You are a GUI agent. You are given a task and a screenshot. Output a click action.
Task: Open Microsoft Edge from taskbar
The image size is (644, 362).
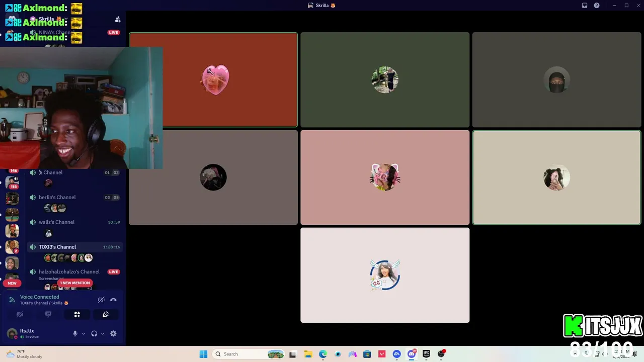(x=323, y=354)
